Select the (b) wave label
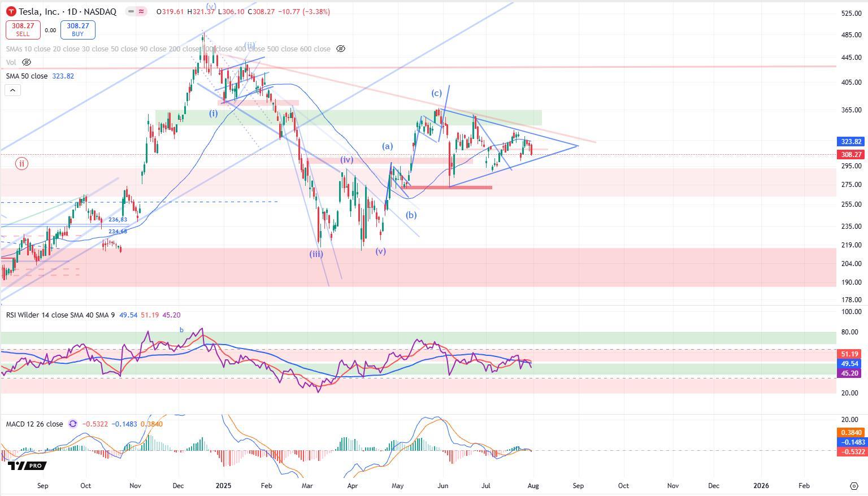This screenshot has width=868, height=496. tap(411, 215)
